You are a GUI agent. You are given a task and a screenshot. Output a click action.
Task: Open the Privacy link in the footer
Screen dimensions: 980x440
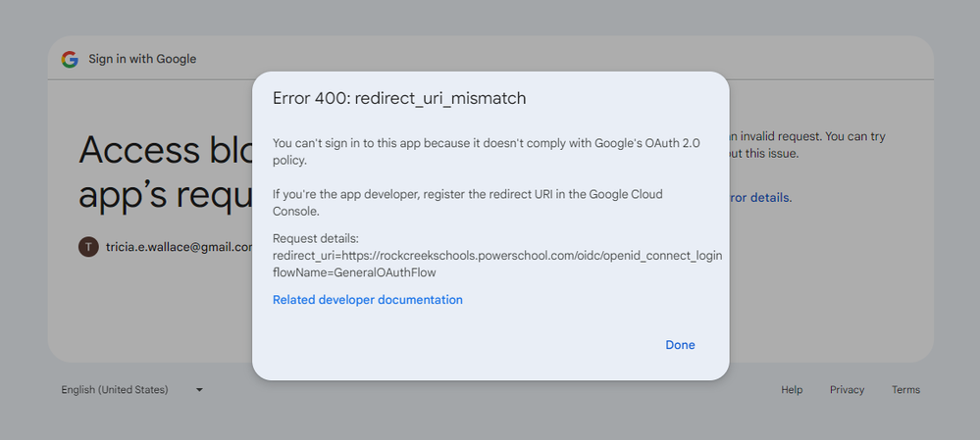pyautogui.click(x=847, y=390)
